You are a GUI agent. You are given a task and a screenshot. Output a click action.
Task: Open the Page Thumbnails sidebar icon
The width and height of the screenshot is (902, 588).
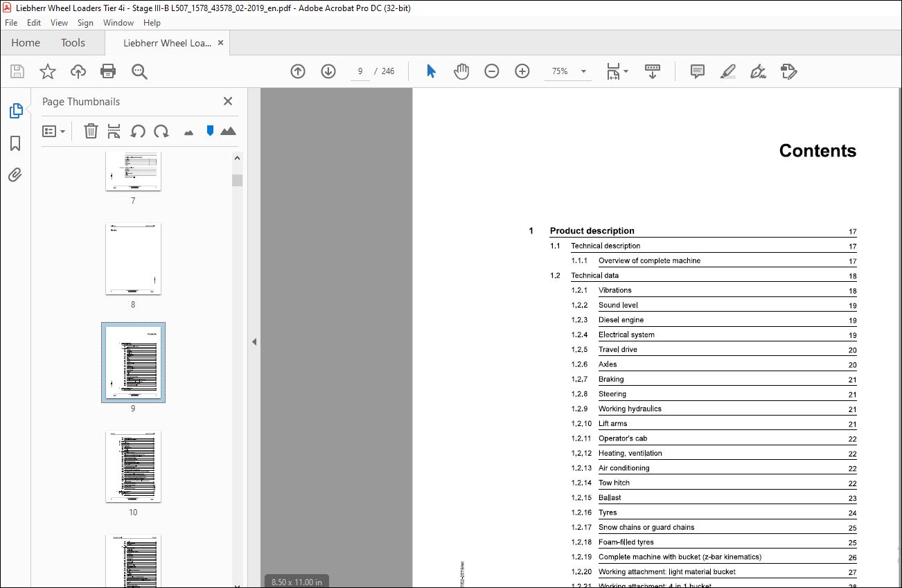click(15, 111)
